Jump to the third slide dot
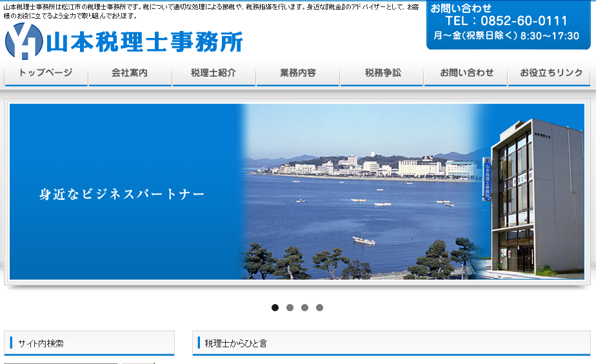This screenshot has width=596, height=364. pyautogui.click(x=305, y=307)
